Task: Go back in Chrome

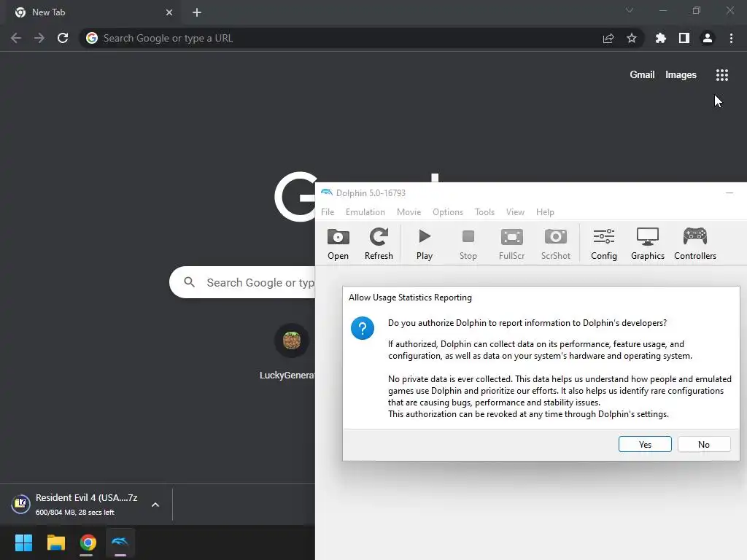Action: click(x=16, y=38)
